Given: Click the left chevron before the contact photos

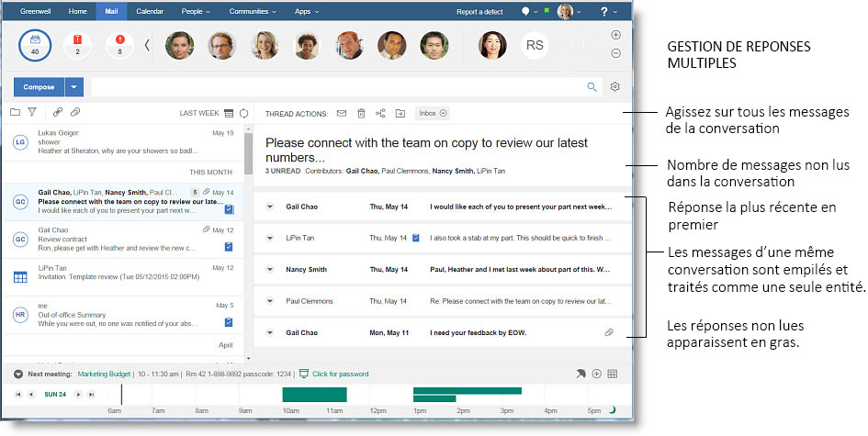Looking at the screenshot, I should [x=147, y=45].
